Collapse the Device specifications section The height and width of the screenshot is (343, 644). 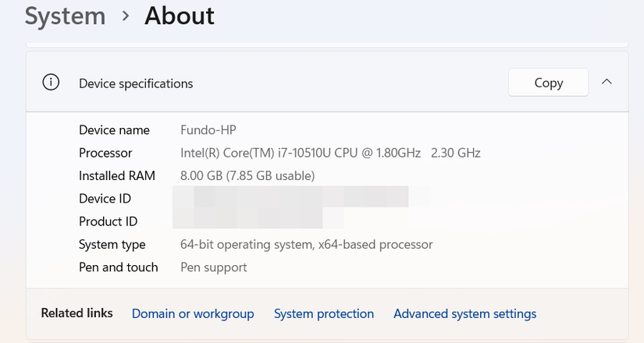[x=607, y=82]
